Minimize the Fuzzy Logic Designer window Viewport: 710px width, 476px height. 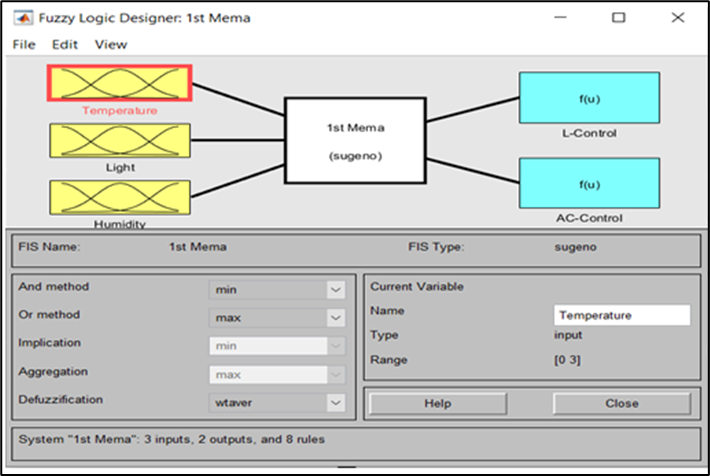pos(561,18)
